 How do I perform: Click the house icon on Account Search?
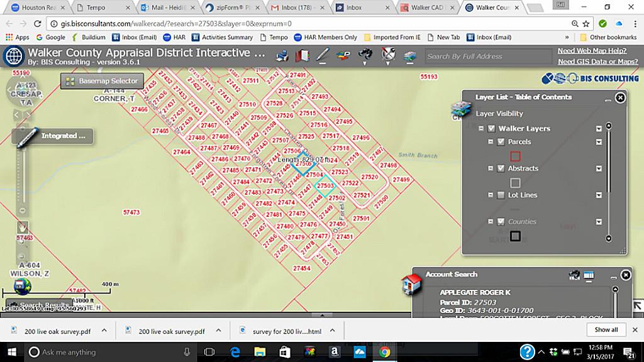[412, 283]
